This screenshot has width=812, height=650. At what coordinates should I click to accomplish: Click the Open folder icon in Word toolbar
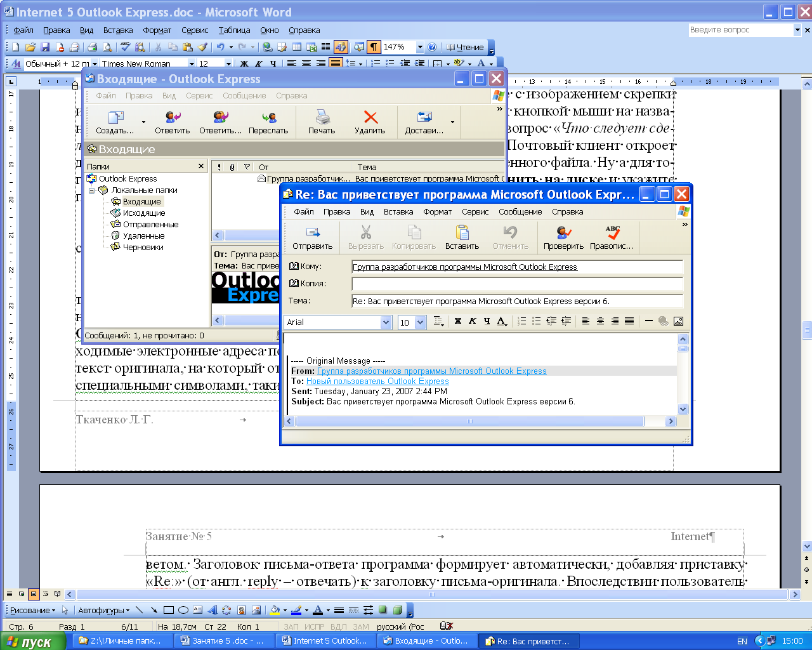pyautogui.click(x=30, y=47)
